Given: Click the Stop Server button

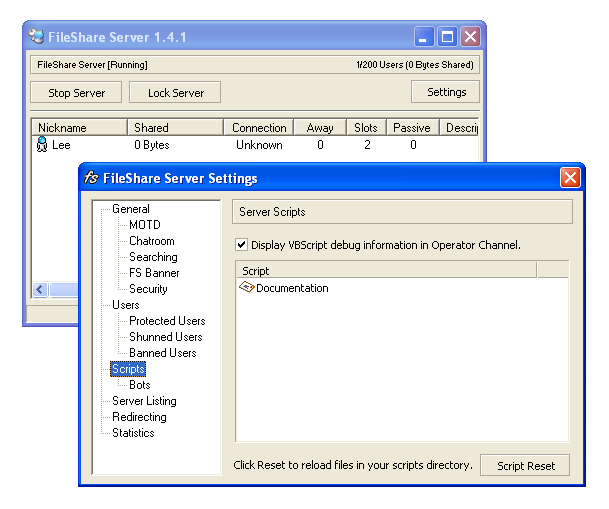Looking at the screenshot, I should click(76, 92).
